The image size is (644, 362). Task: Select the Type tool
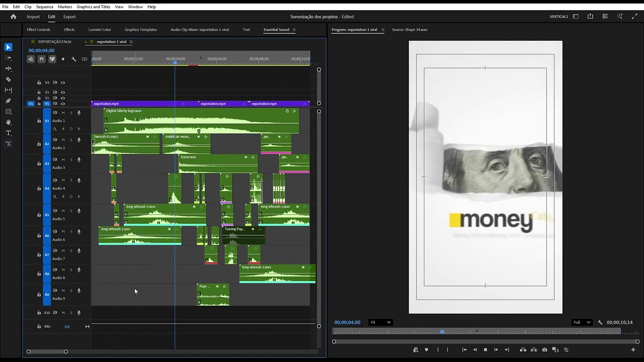(9, 133)
